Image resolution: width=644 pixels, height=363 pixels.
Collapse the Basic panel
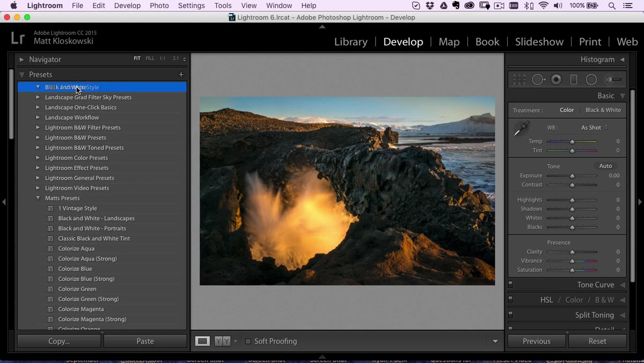coord(623,96)
